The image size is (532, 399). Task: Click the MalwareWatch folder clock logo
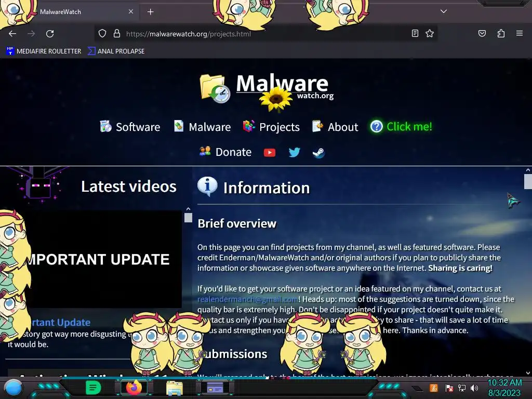(215, 88)
